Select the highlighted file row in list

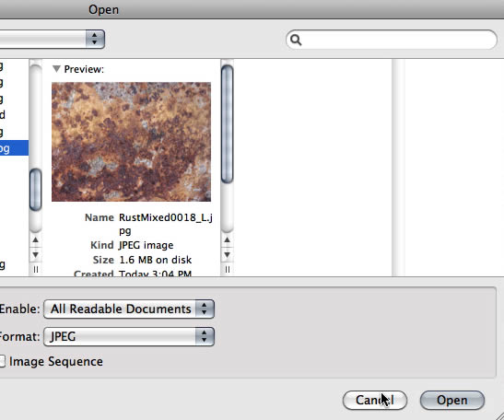click(14, 147)
